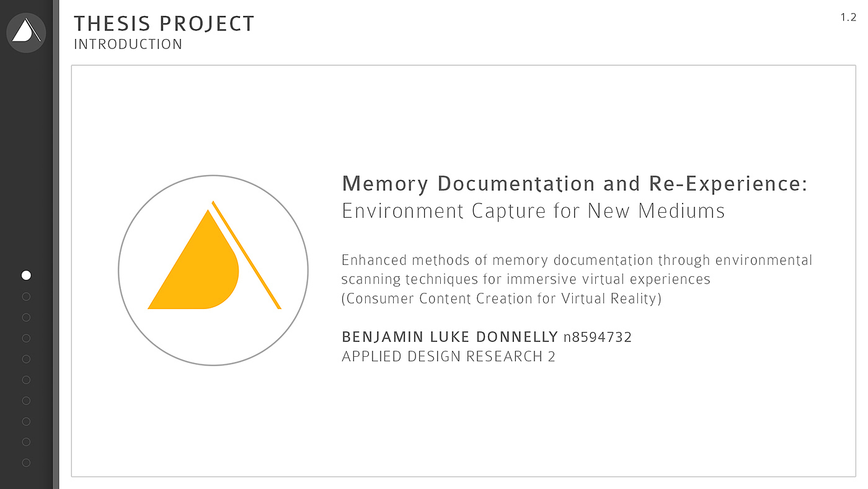Screen dimensions: 868x489
Task: Click the Consumer Content Creation for Virtual Reality line
Action: (502, 298)
